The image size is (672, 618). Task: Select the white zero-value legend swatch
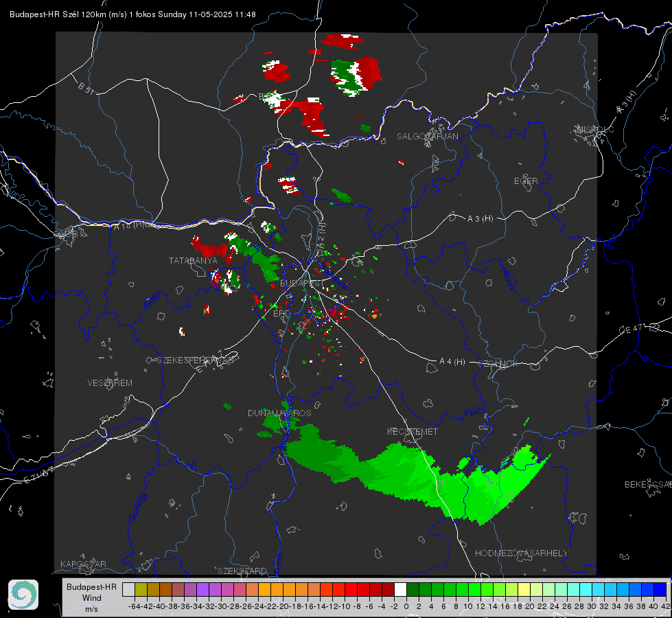400,590
